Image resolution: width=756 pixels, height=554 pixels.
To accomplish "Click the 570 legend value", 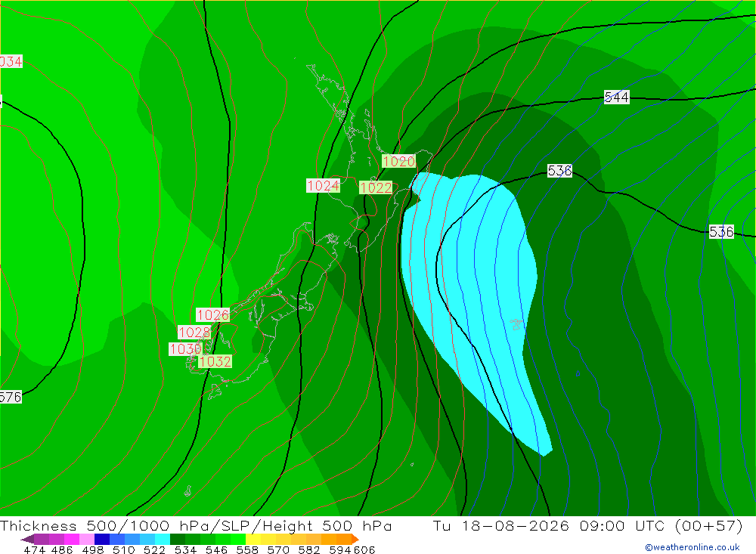I will 278,549.
